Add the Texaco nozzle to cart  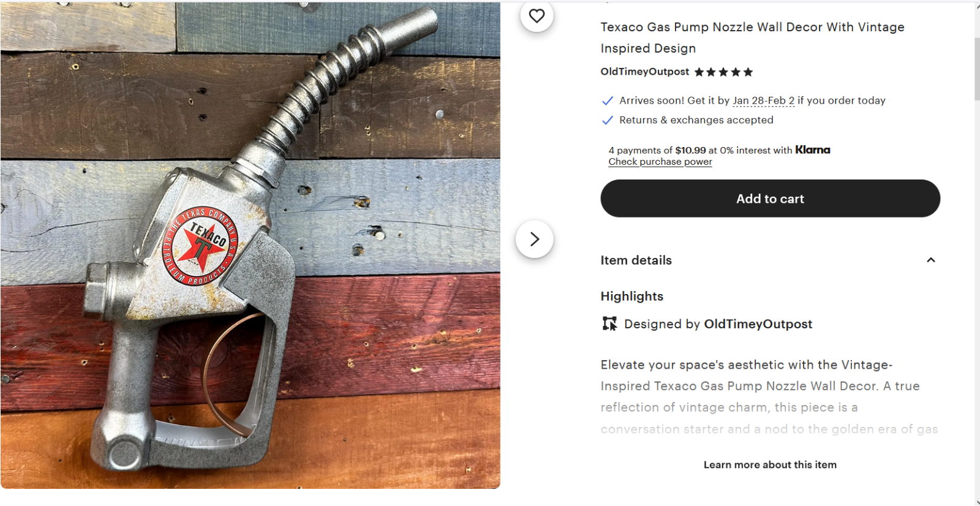tap(769, 198)
